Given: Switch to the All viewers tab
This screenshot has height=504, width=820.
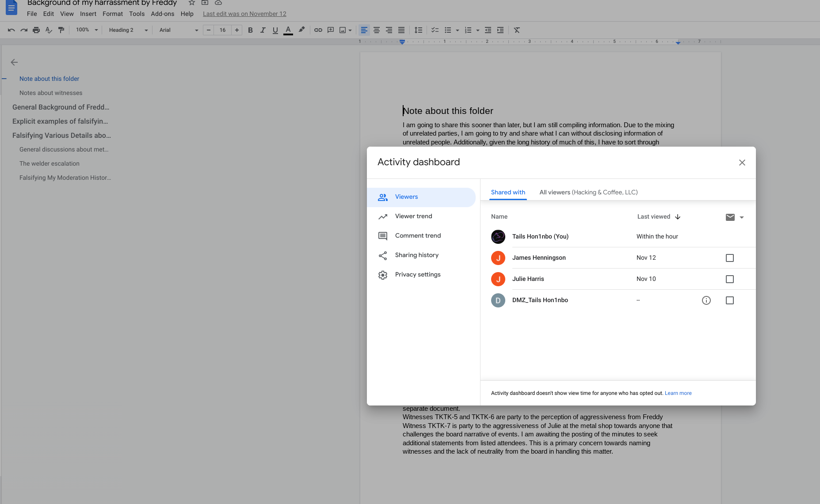Looking at the screenshot, I should (588, 193).
